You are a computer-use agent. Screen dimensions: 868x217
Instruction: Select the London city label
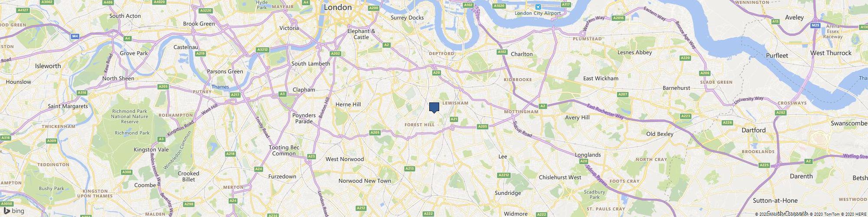(338, 7)
